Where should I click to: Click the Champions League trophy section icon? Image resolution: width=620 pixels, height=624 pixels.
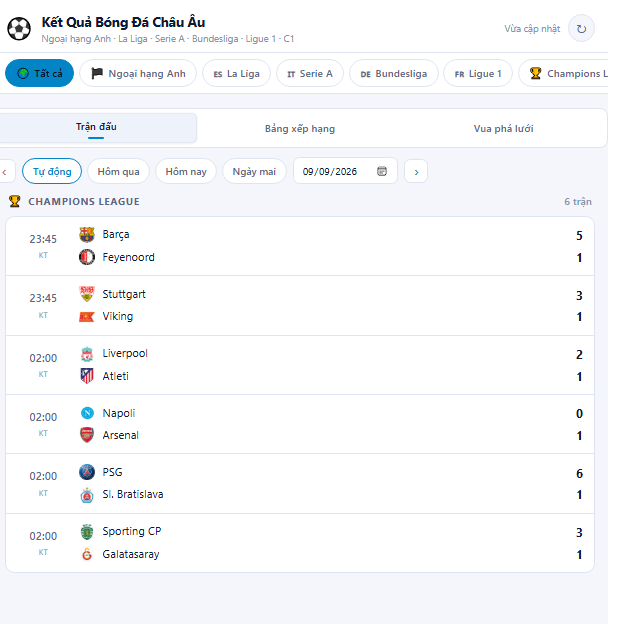click(14, 201)
